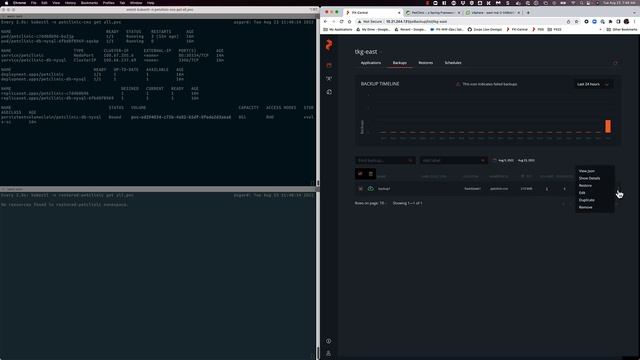Screen dimensions: 640x360
Task: Switch to the PetClinic browser tab
Action: tap(433, 13)
